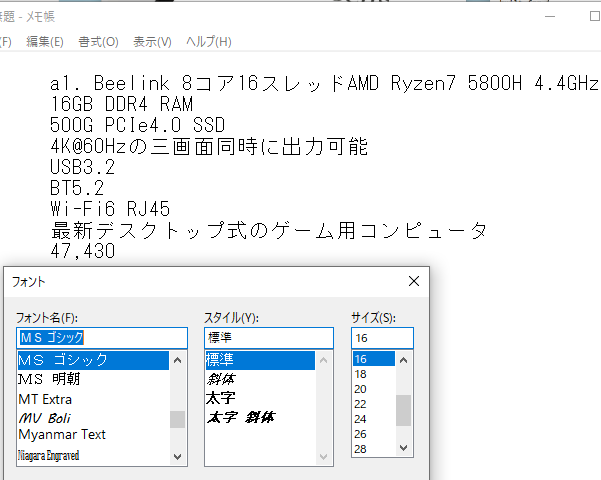Click font list scroll down arrow
601x480 pixels.
coord(177,456)
